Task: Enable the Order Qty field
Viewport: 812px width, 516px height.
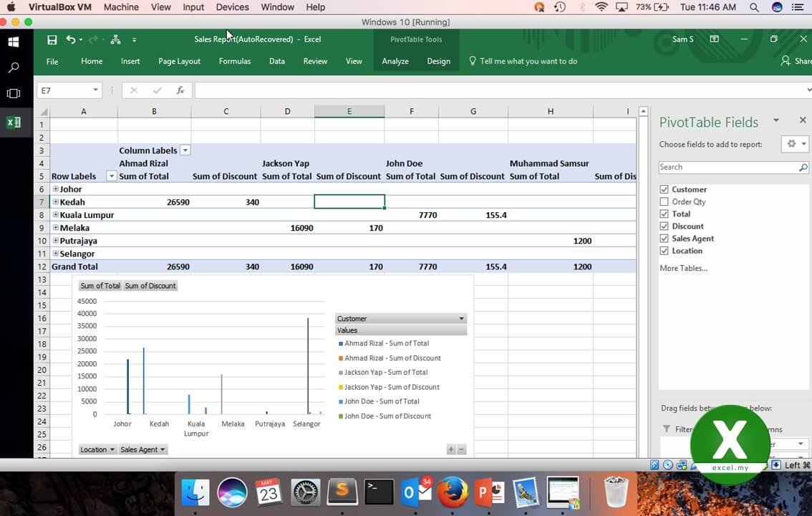Action: point(664,201)
